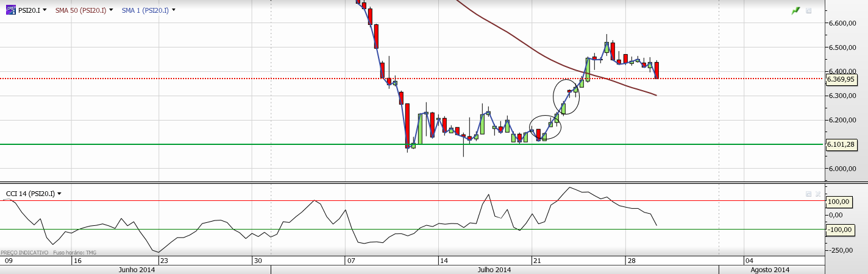
Task: Click the 6.500,00 price axis label
Action: point(841,47)
